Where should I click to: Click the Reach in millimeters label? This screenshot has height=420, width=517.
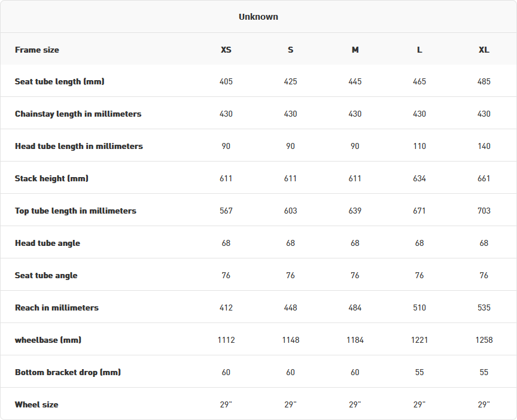[57, 308]
